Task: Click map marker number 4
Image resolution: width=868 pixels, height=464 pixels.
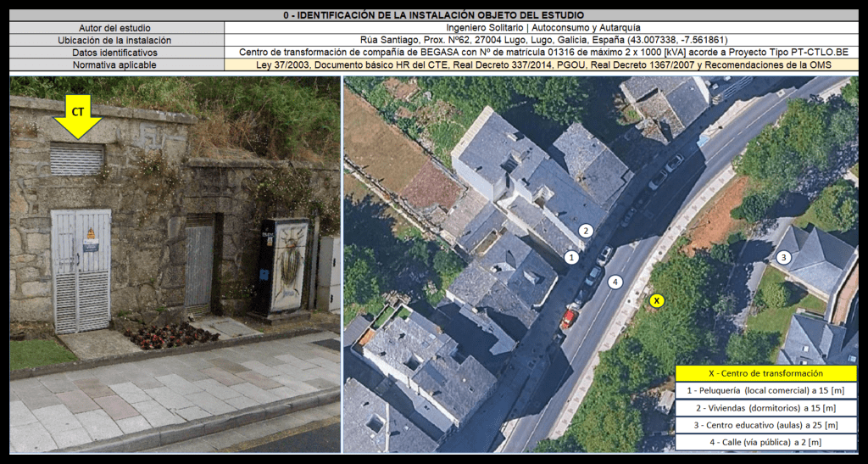Action: click(615, 282)
